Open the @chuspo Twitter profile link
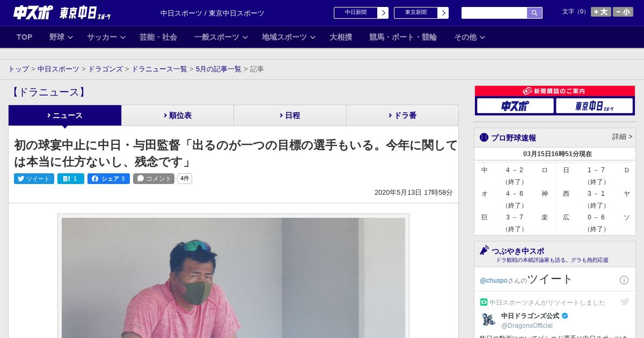This screenshot has width=644, height=338. (x=493, y=281)
